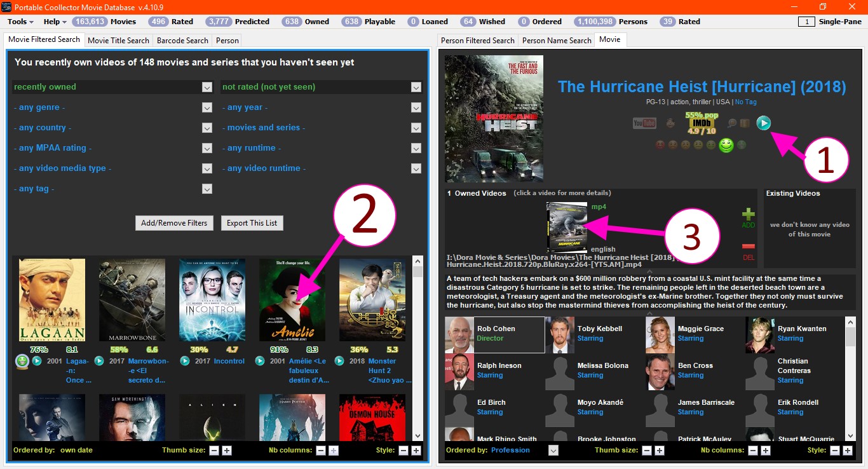This screenshot has width=868, height=469.
Task: Click the person face icon beside YouTube
Action: point(670,123)
